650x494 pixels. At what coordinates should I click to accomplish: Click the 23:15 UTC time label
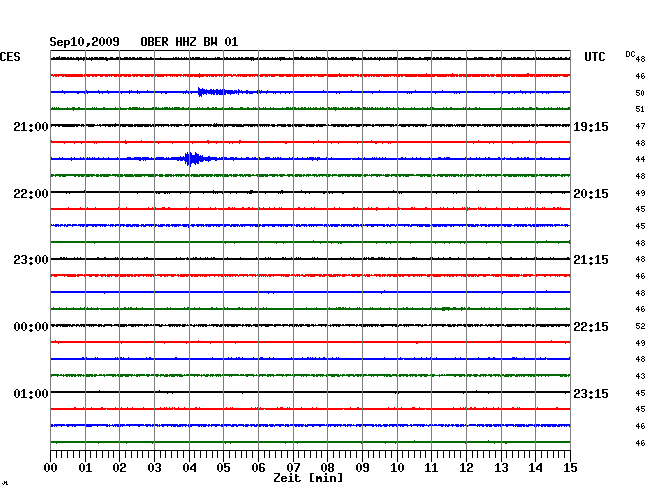[x=591, y=393]
